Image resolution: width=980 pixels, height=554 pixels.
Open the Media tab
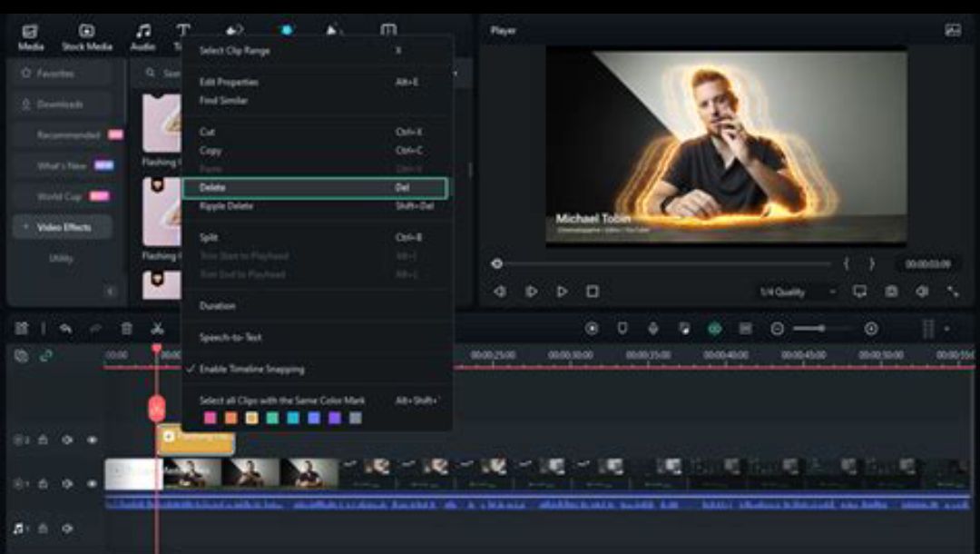(x=31, y=37)
